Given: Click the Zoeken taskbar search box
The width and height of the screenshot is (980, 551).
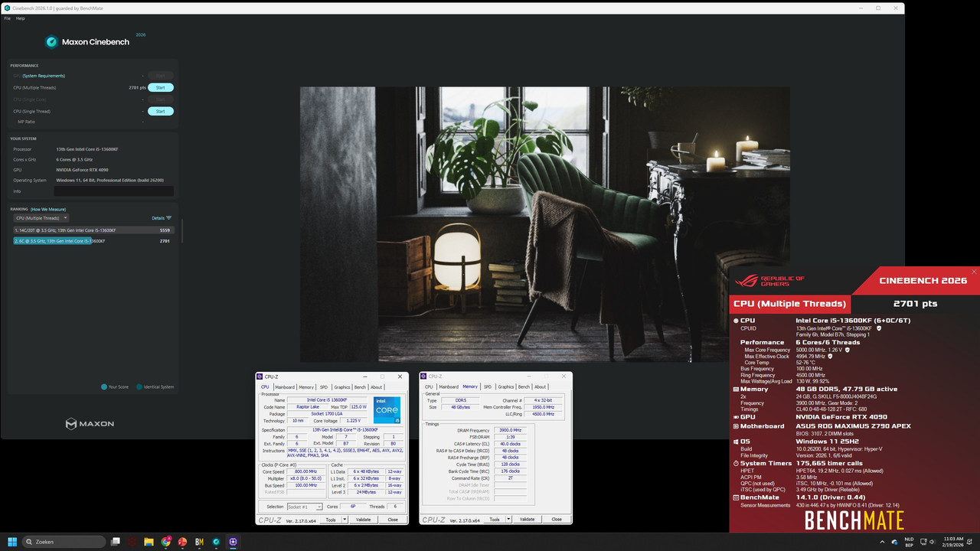Looking at the screenshot, I should 64,542.
